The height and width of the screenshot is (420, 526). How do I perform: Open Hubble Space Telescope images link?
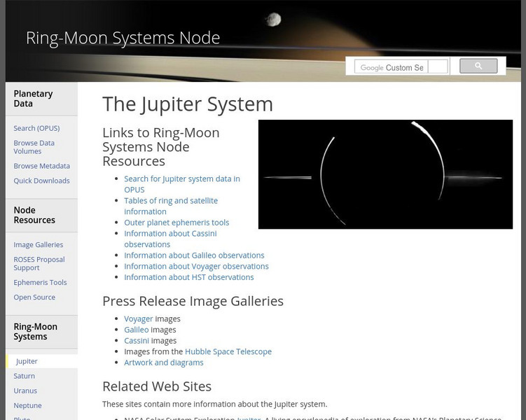228,351
